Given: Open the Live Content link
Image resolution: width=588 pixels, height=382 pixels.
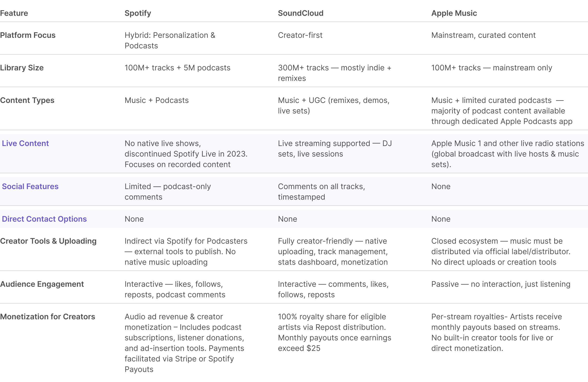Looking at the screenshot, I should pyautogui.click(x=25, y=143).
